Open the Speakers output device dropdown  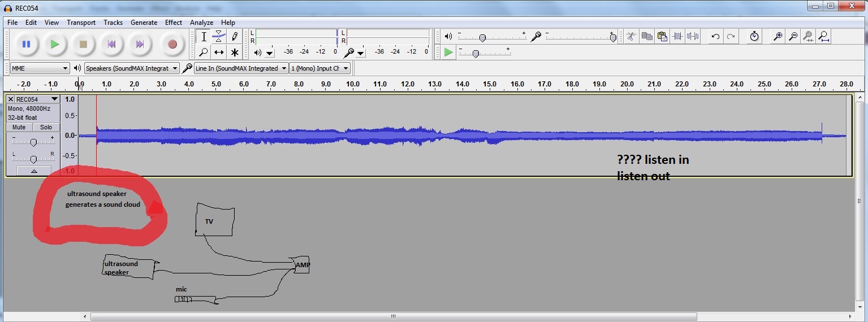tap(132, 68)
